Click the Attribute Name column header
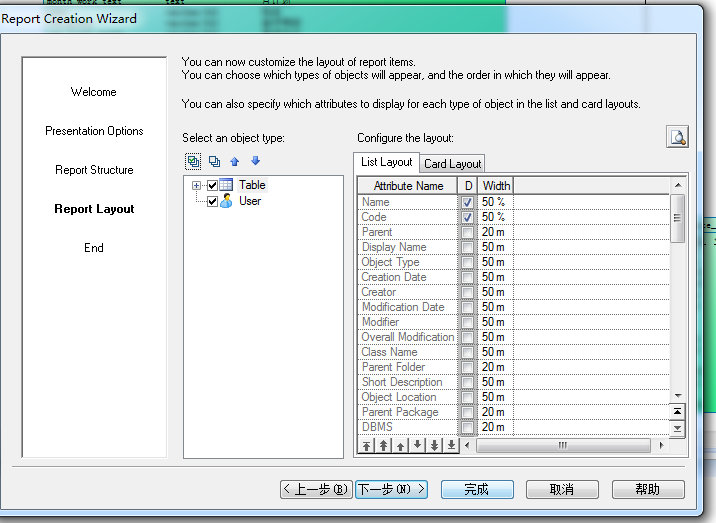Viewport: 716px width, 523px height. click(408, 186)
